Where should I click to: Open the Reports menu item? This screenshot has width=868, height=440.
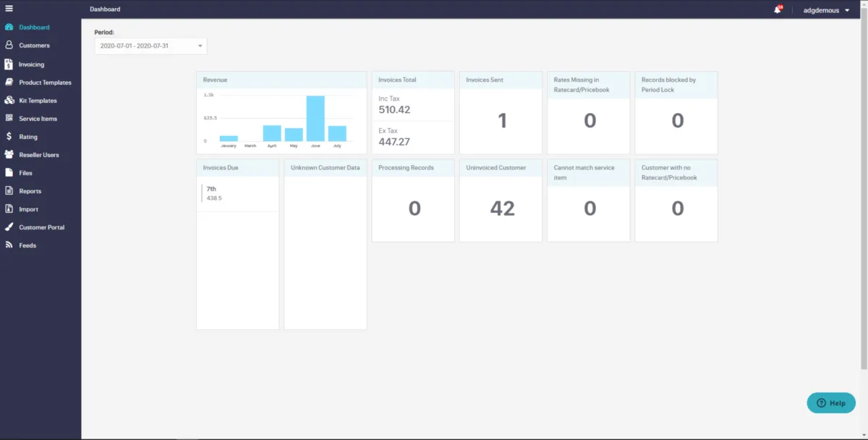(30, 191)
